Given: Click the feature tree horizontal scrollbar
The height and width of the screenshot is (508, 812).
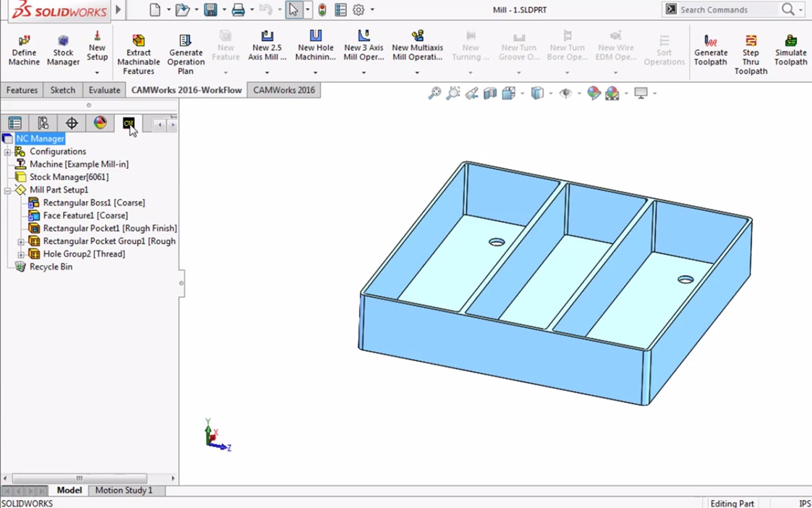Looking at the screenshot, I should [x=79, y=478].
